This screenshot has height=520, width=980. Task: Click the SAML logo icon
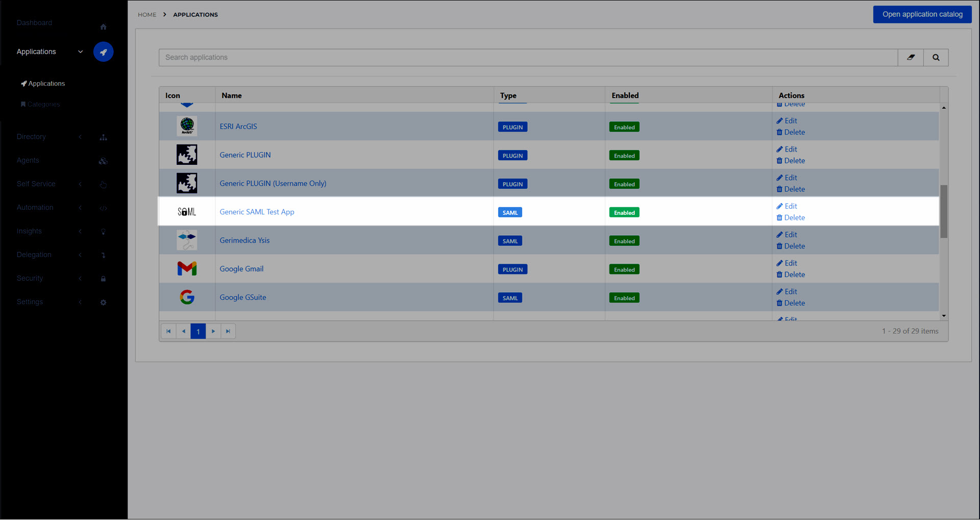point(187,212)
